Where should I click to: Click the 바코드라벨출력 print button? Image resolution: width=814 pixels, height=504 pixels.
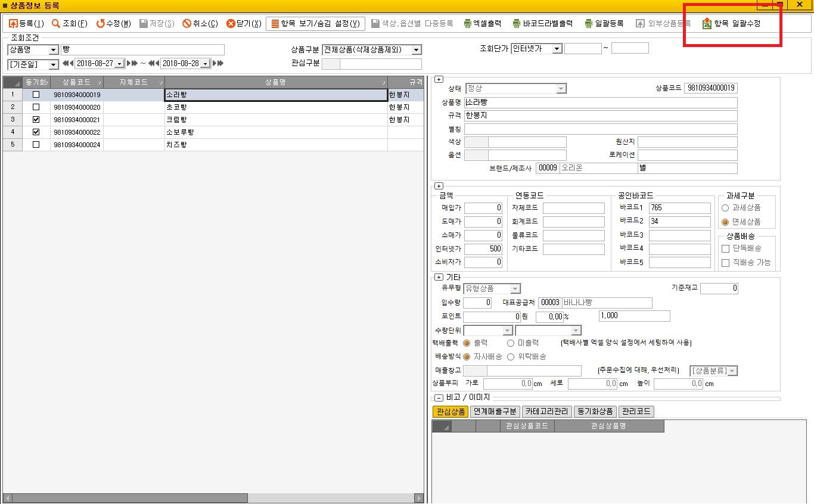tap(542, 24)
